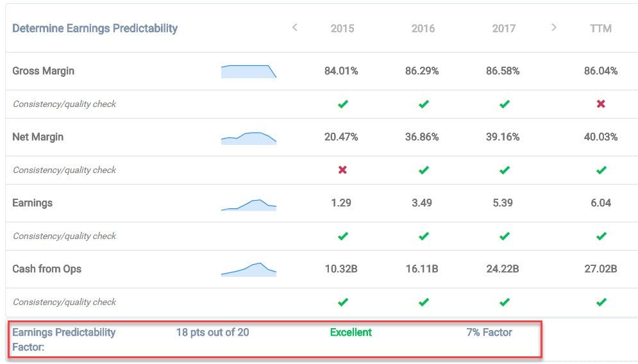Viewport: 638px width, 364px height.
Task: Click the Earnings sparkline chart
Action: pyautogui.click(x=248, y=204)
